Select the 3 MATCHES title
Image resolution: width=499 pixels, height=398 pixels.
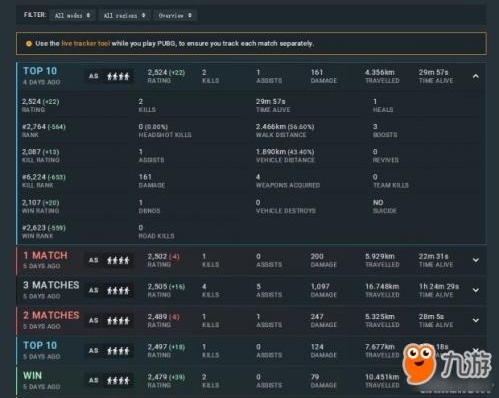coord(51,285)
